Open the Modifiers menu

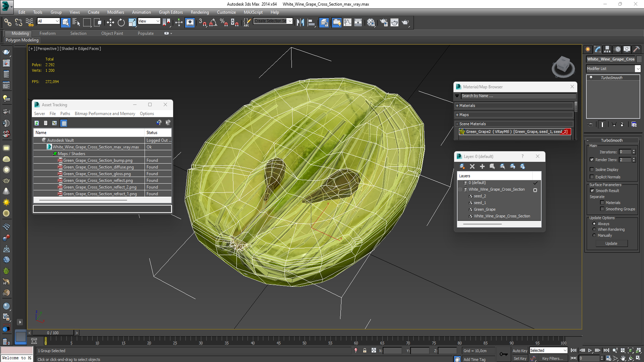[115, 12]
